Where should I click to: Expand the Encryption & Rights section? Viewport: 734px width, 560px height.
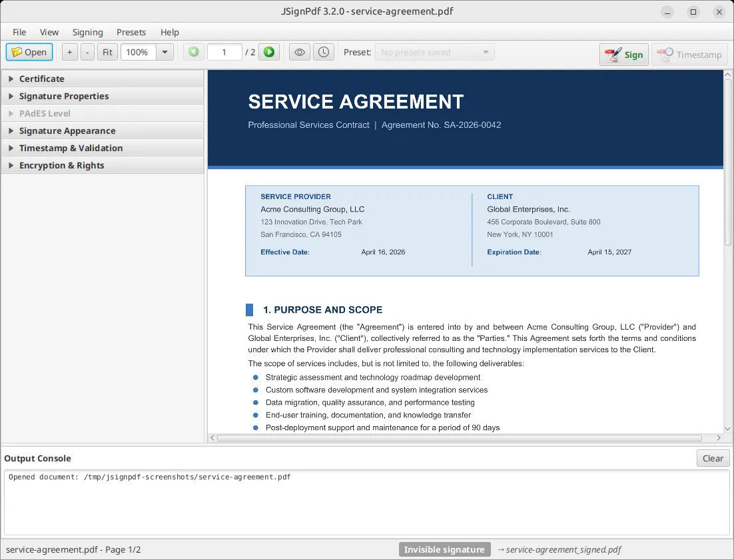coord(103,165)
